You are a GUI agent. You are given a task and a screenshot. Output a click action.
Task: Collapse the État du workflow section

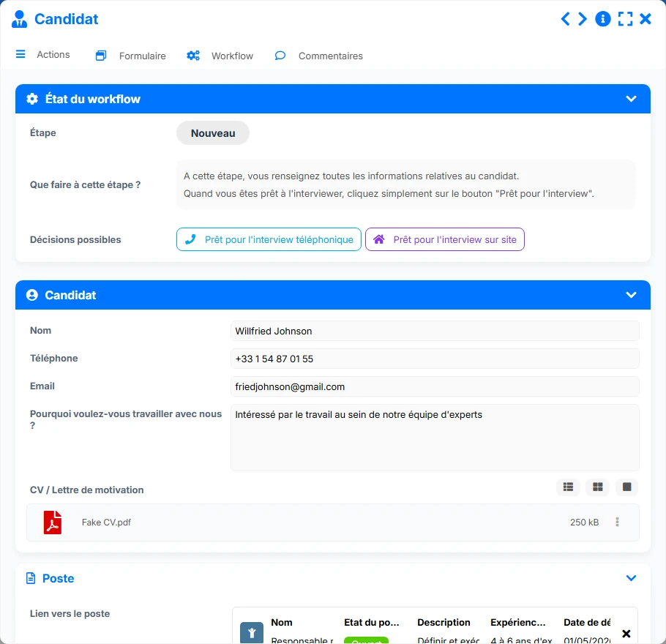click(x=631, y=99)
